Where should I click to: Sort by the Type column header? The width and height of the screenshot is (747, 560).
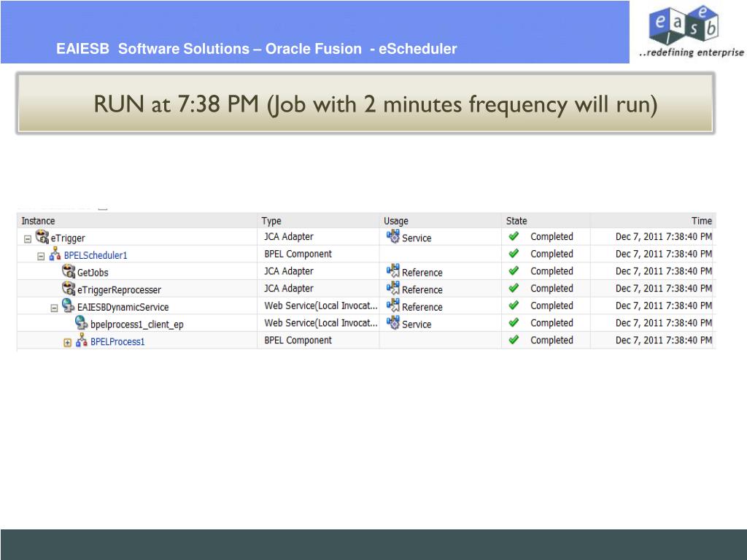[271, 221]
